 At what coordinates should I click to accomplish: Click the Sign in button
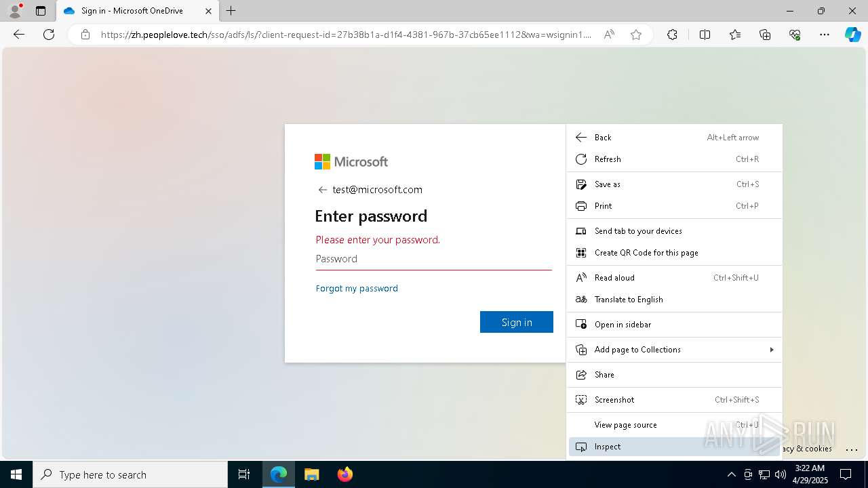point(517,322)
